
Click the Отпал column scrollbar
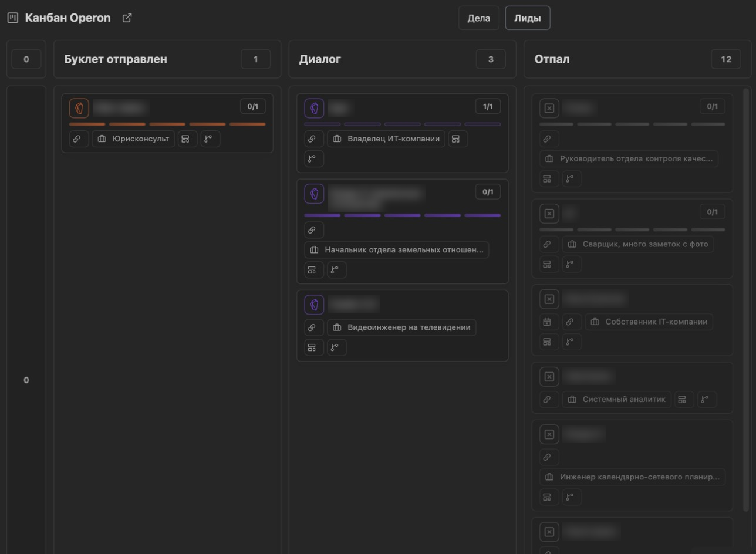coord(746,299)
